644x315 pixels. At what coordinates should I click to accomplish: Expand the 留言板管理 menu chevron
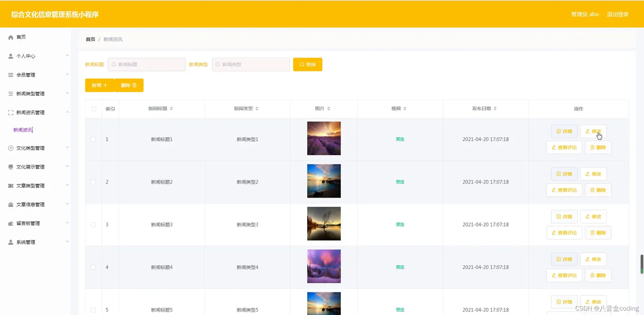tap(67, 223)
